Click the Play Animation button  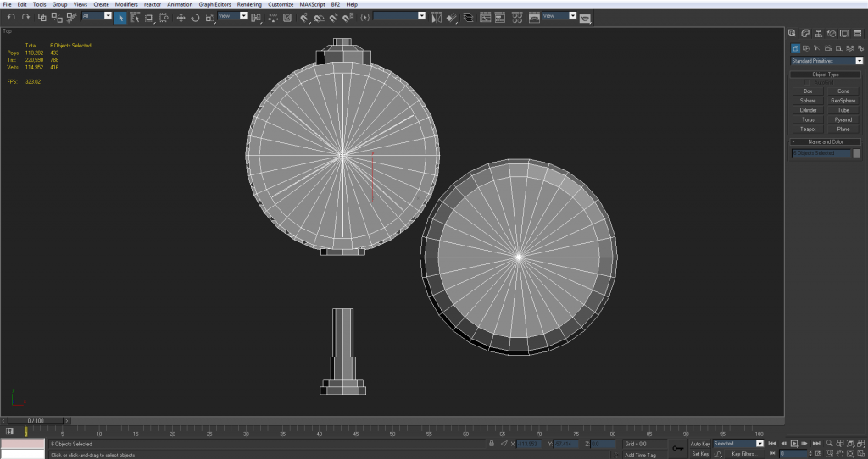click(x=794, y=444)
